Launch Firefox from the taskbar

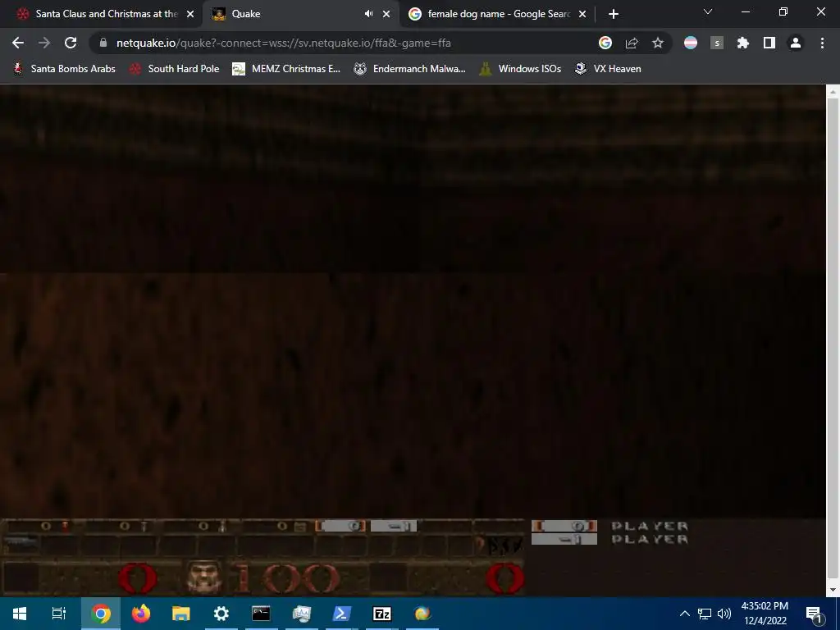pyautogui.click(x=141, y=614)
